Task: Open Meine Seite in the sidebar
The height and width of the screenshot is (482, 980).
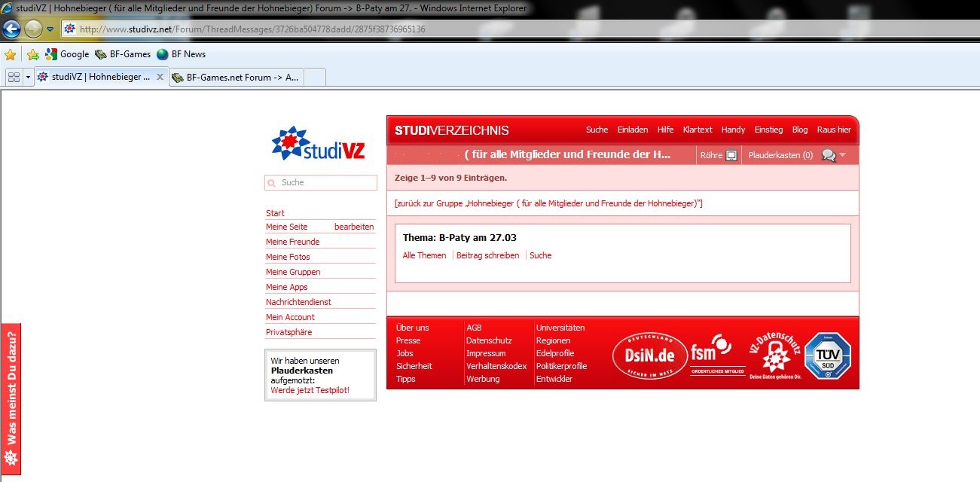Action: tap(287, 227)
